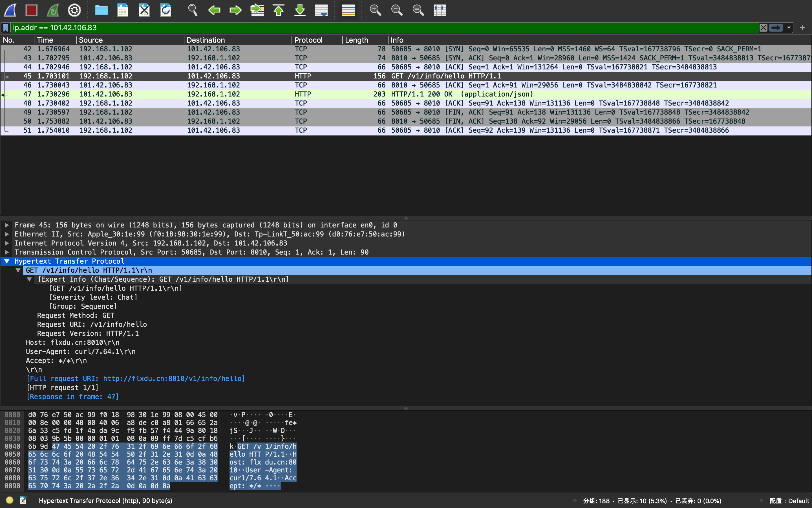Close the capture file icon
The image size is (812, 508).
pos(144,10)
